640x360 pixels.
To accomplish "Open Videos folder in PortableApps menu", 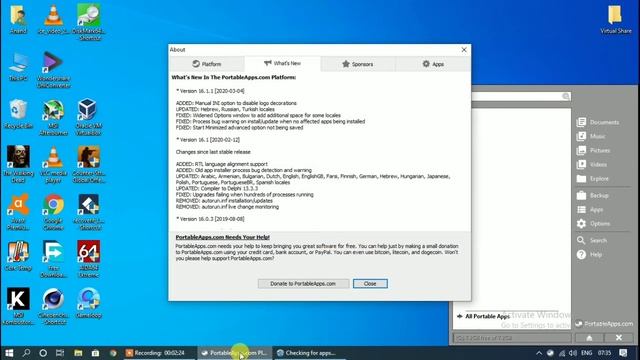I will [x=592, y=164].
